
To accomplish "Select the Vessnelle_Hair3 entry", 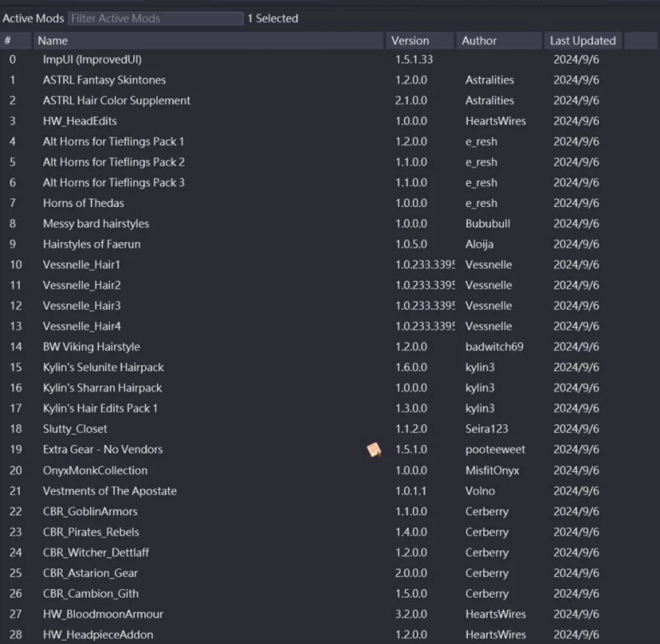I will point(82,306).
